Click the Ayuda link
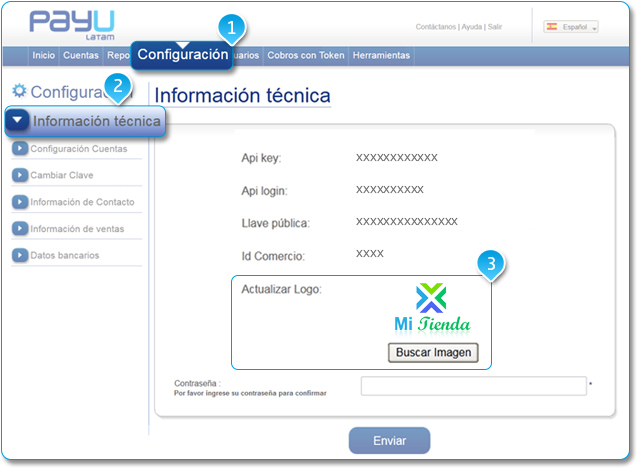 tap(472, 27)
